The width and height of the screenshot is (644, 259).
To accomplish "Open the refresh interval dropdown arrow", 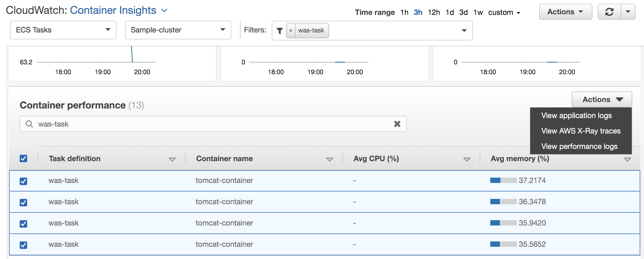I will 628,12.
